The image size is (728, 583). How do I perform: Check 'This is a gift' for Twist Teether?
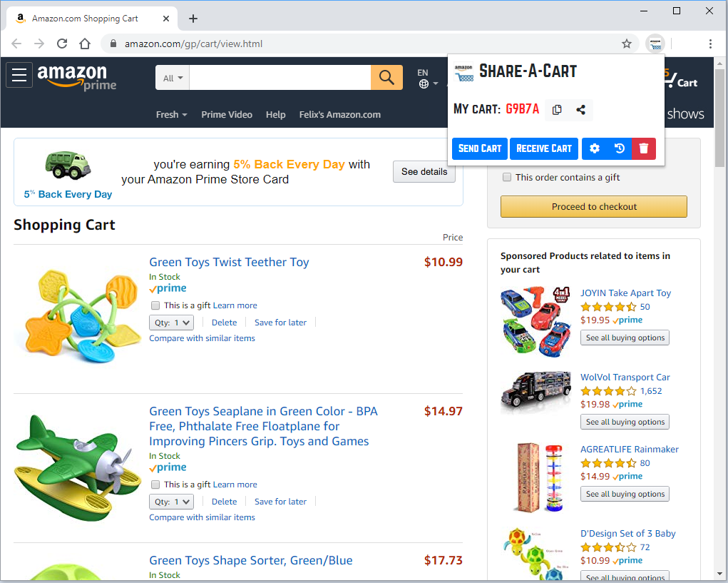pyautogui.click(x=155, y=305)
